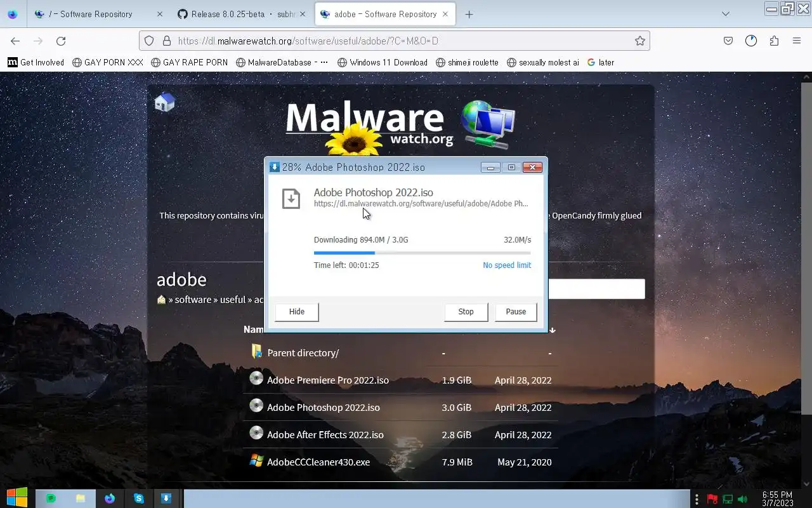Show hidden tray icons via three dots

coord(697,499)
